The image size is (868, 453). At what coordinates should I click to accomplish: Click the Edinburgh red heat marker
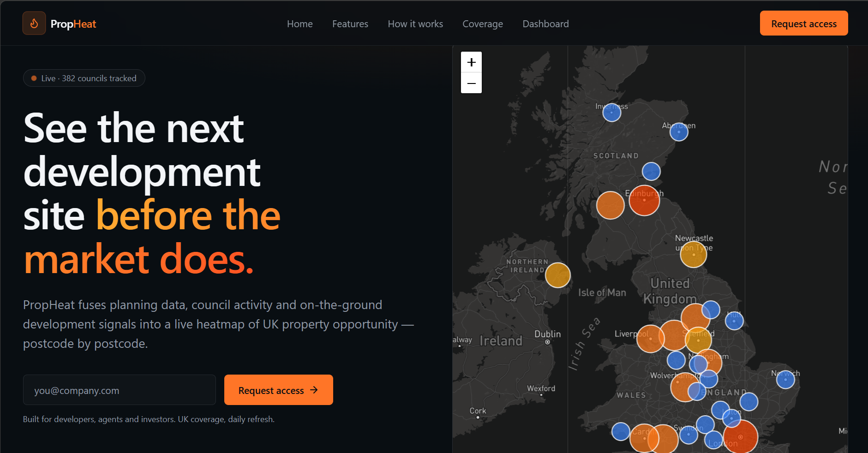(644, 200)
